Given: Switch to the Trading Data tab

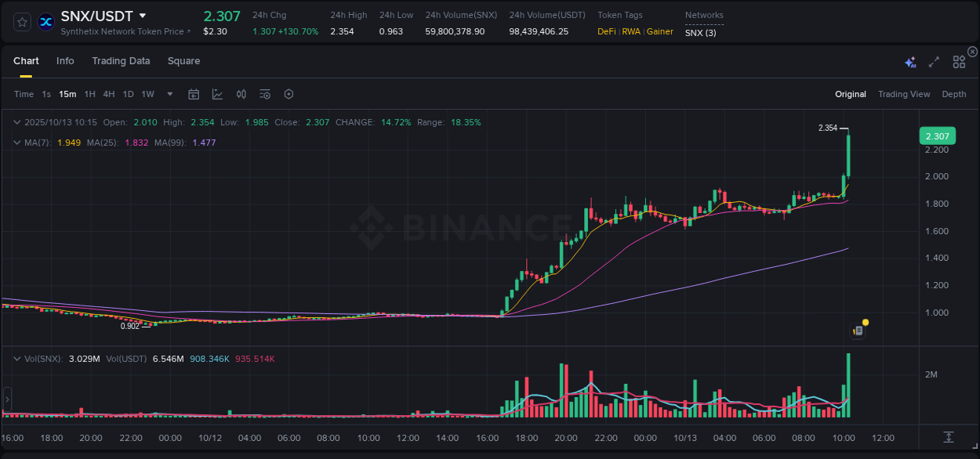Looking at the screenshot, I should pos(121,60).
